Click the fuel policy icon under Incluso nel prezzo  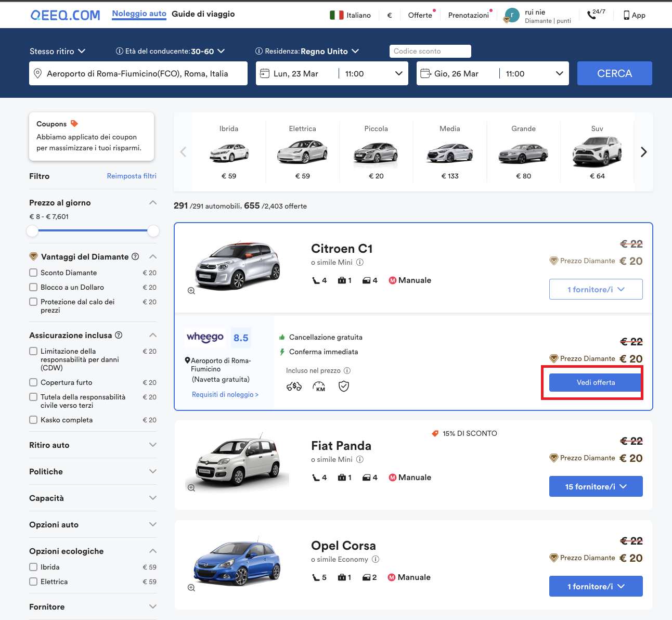click(x=294, y=386)
